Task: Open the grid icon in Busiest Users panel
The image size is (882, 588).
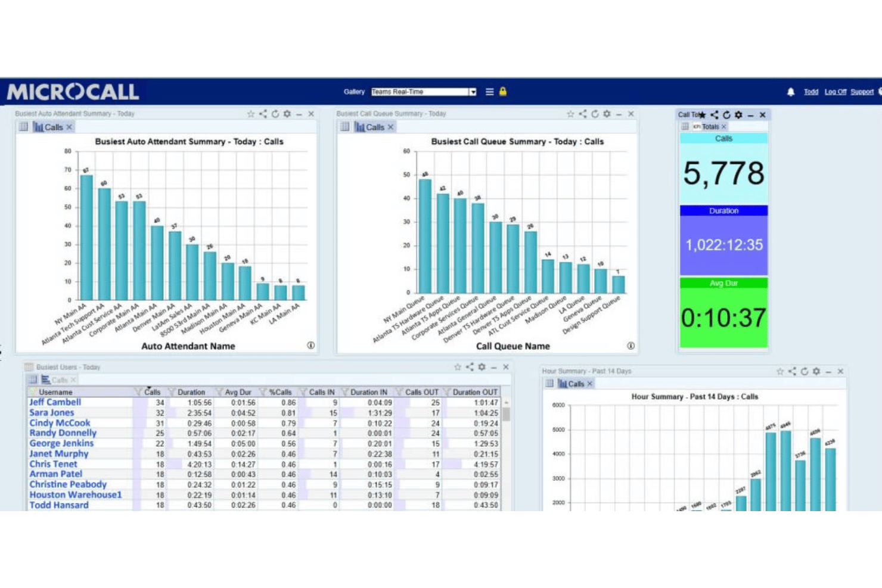Action: point(33,379)
